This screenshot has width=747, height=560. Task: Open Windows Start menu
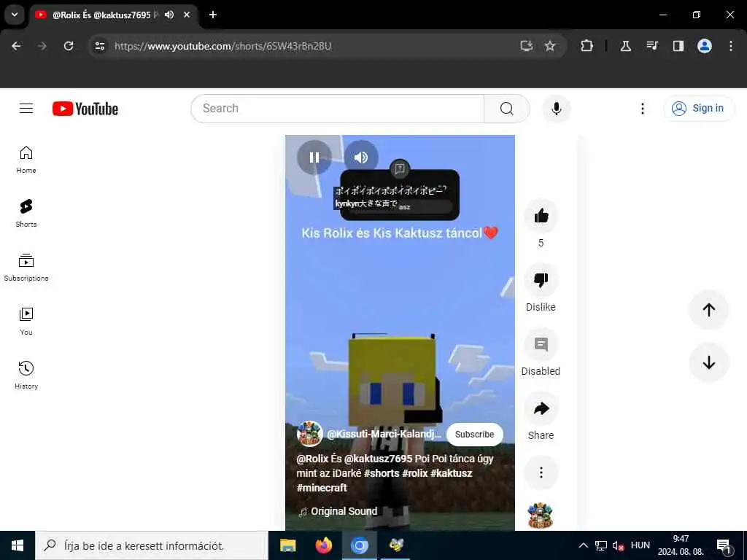(18, 545)
